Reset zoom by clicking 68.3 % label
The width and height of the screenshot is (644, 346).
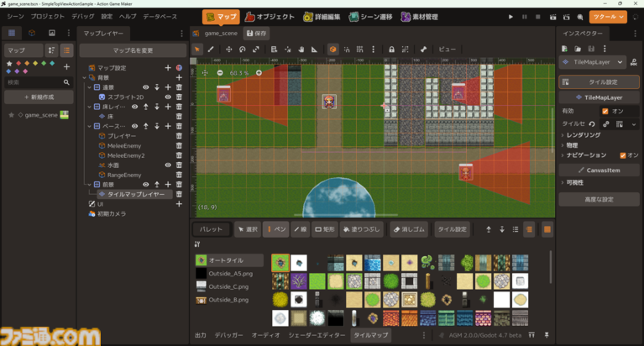(x=239, y=73)
